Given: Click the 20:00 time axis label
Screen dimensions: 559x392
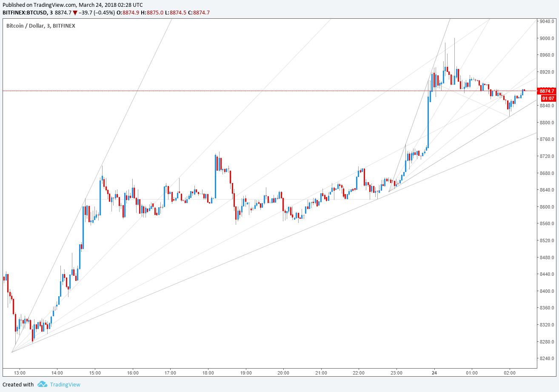Looking at the screenshot, I should pos(283,373).
